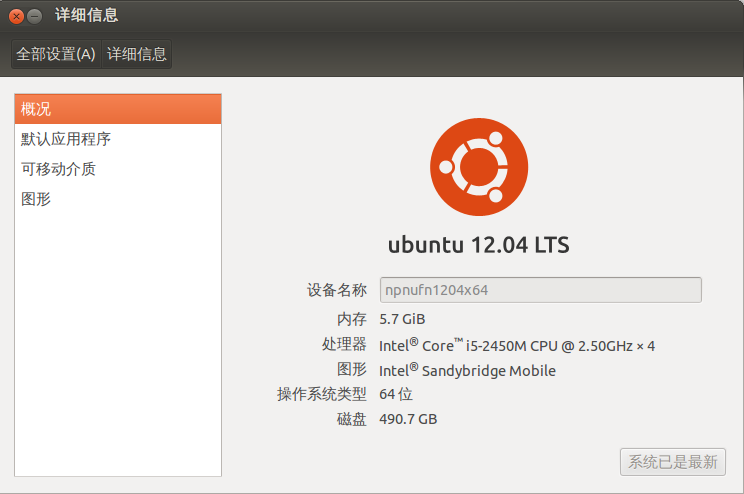Select 图形 in the sidebar list
The image size is (744, 494).
pyautogui.click(x=118, y=199)
